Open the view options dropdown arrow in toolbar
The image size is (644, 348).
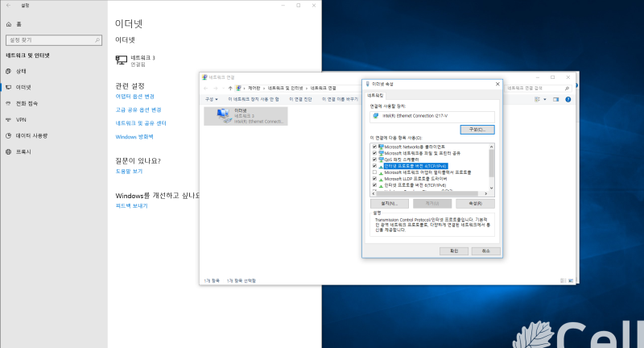coord(545,99)
